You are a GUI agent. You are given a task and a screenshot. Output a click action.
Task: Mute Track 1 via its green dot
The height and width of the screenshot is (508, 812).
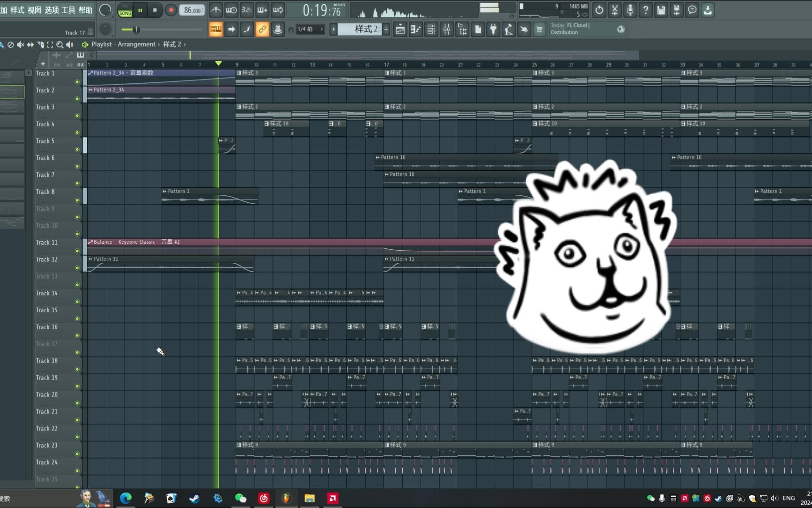click(77, 82)
